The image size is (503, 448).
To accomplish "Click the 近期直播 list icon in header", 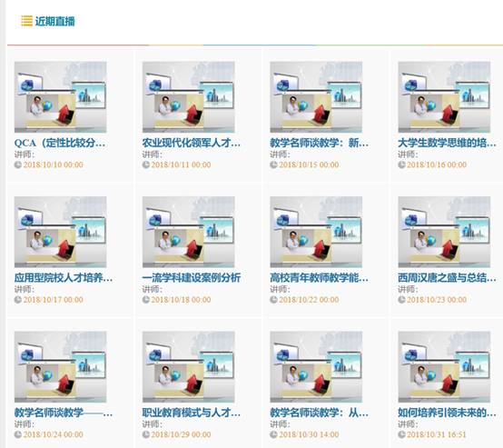I will click(x=26, y=21).
